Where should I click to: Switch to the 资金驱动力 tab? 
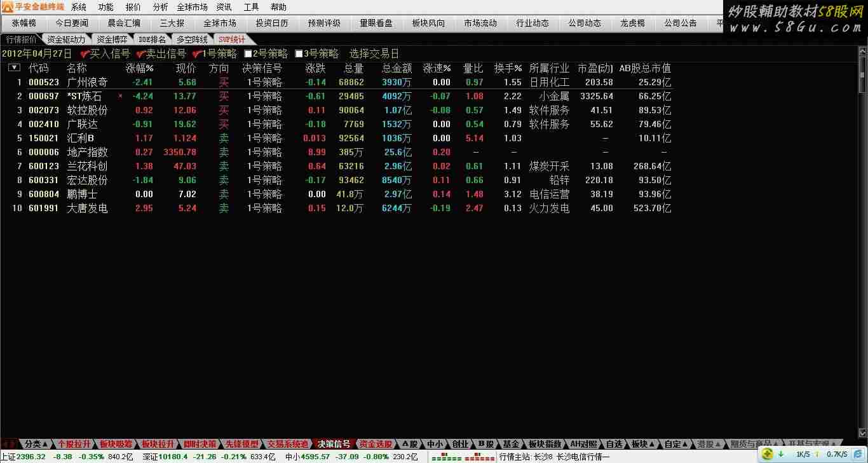[66, 39]
